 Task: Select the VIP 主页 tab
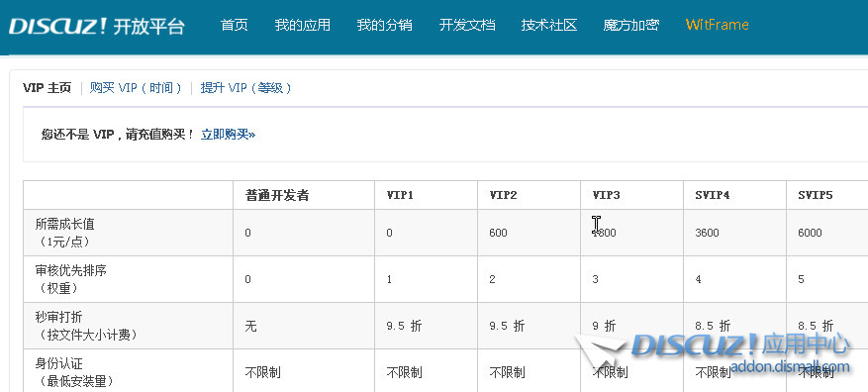[x=48, y=88]
